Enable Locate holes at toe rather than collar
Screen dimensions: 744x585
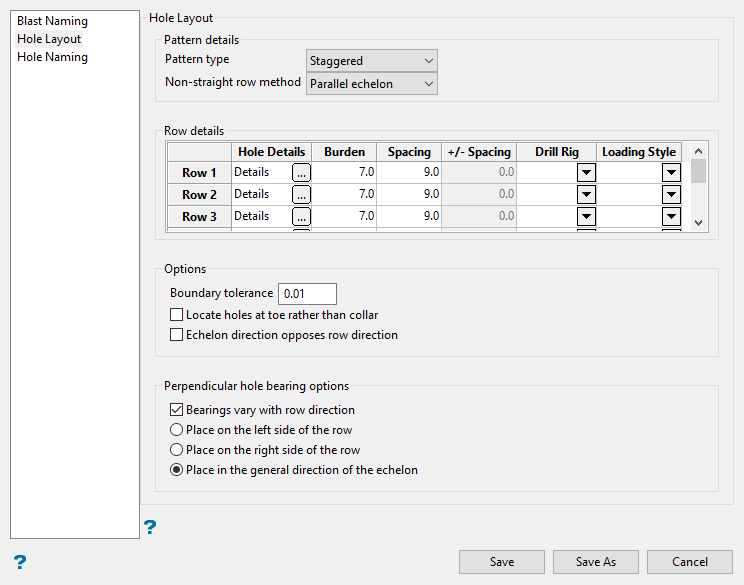click(x=177, y=315)
